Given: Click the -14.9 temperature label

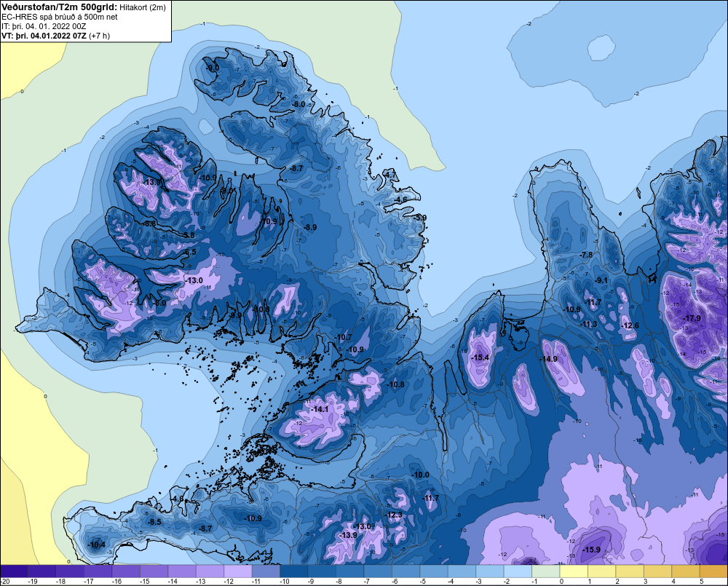Looking at the screenshot, I should pyautogui.click(x=548, y=359).
